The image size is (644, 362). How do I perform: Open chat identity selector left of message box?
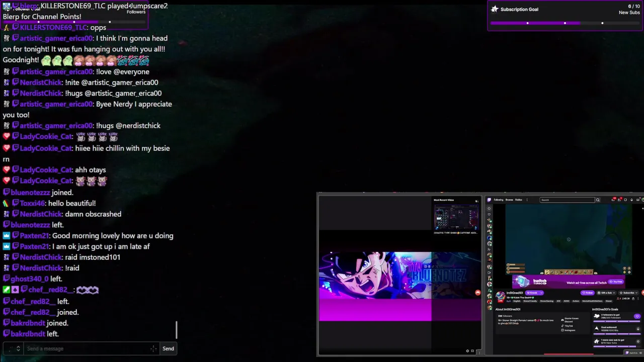pos(13,348)
